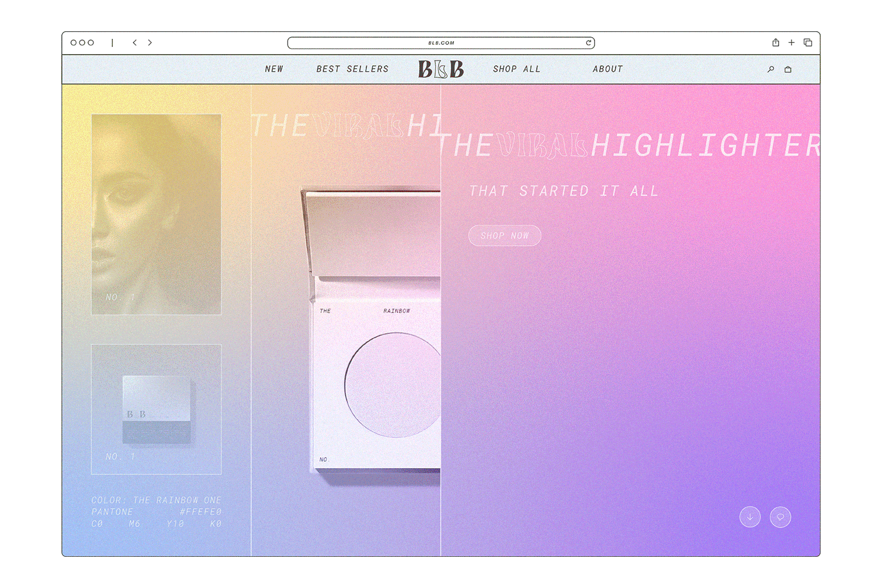Open the browser share icon

776,42
